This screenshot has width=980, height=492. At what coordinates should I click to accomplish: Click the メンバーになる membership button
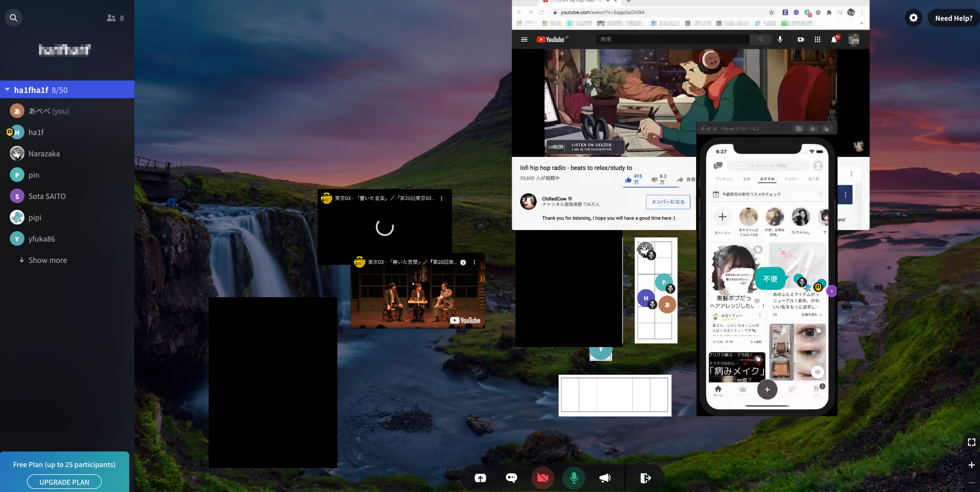pos(668,202)
